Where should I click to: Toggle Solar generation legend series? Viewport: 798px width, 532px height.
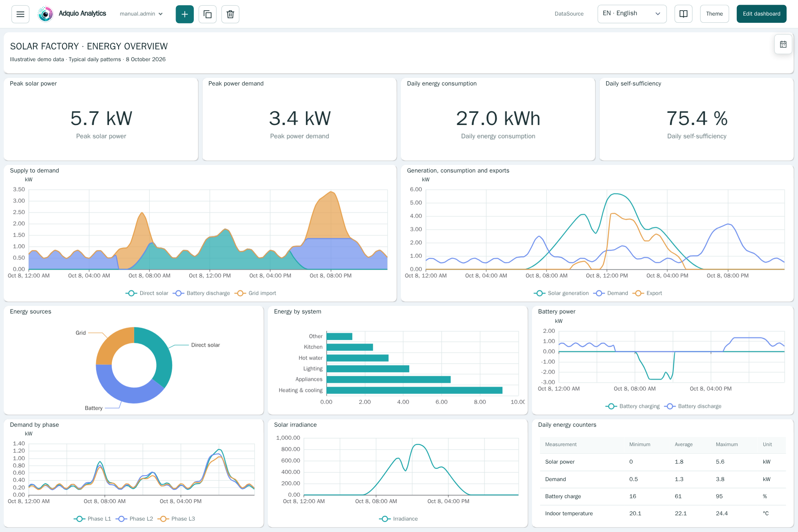[x=561, y=293]
